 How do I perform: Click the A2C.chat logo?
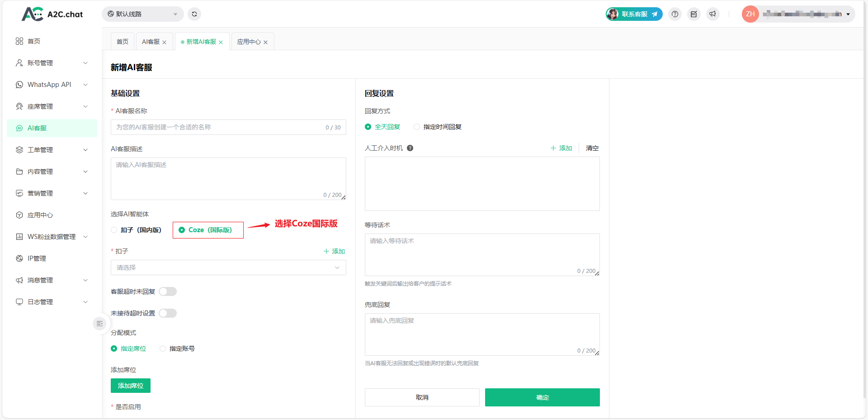pyautogui.click(x=52, y=14)
